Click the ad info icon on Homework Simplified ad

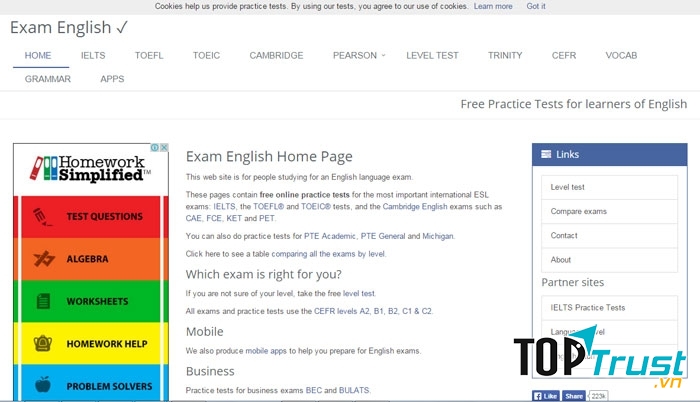pyautogui.click(x=154, y=148)
